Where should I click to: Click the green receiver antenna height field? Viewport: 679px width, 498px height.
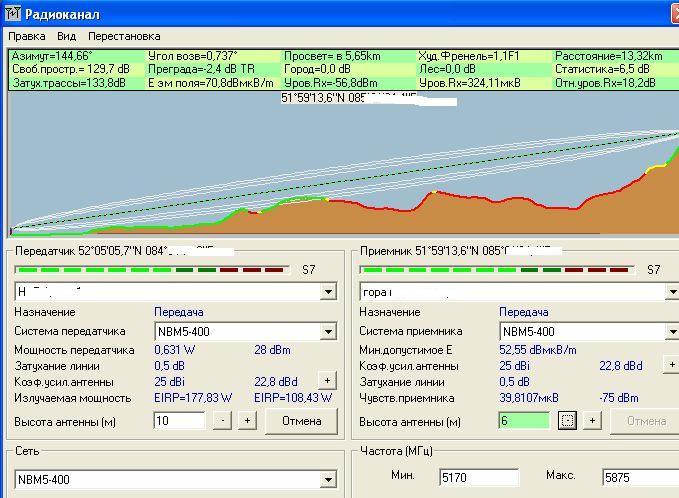(x=524, y=421)
